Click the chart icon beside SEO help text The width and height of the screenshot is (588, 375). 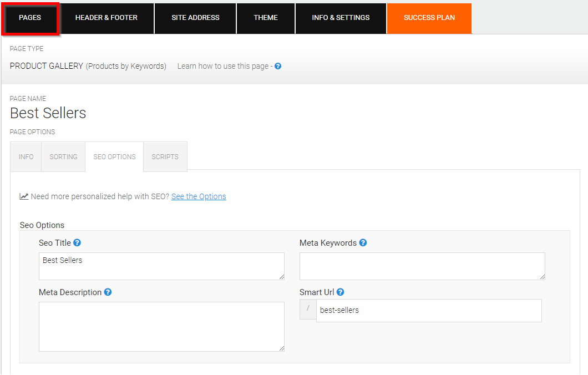tap(24, 196)
